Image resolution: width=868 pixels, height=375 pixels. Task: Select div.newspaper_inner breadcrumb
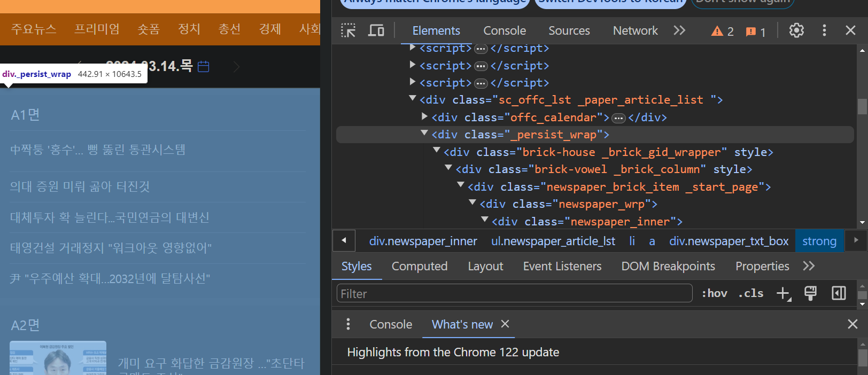click(x=423, y=241)
